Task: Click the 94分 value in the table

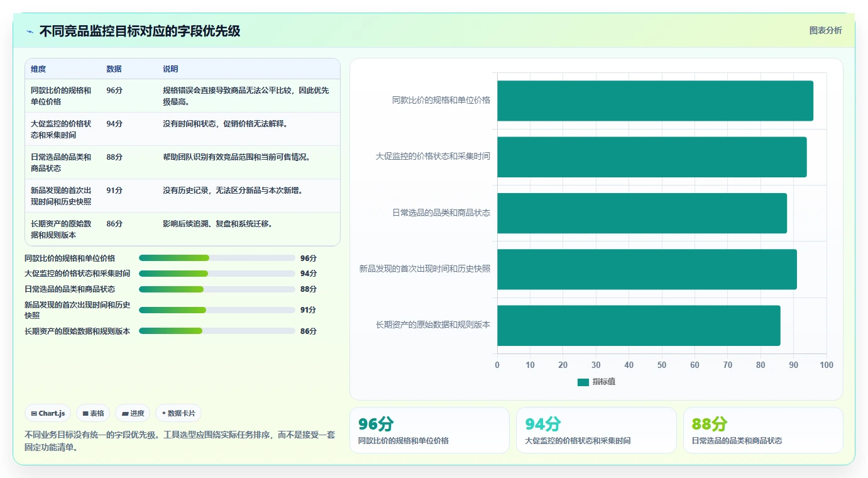Action: (x=114, y=123)
